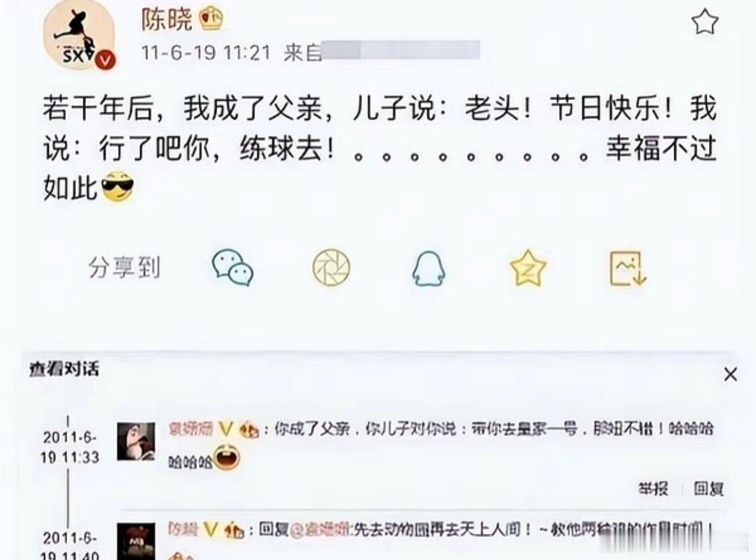Share post to WeChat
The height and width of the screenshot is (560, 756).
tap(233, 268)
